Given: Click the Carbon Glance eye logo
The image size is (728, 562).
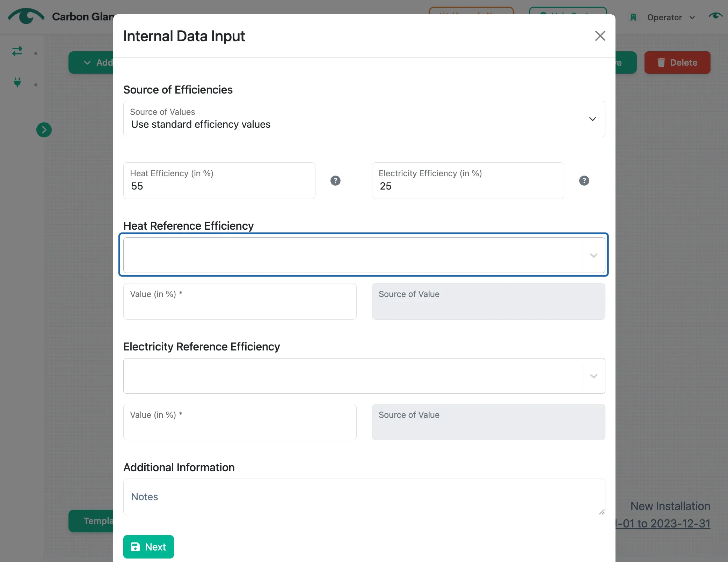Looking at the screenshot, I should pyautogui.click(x=26, y=16).
